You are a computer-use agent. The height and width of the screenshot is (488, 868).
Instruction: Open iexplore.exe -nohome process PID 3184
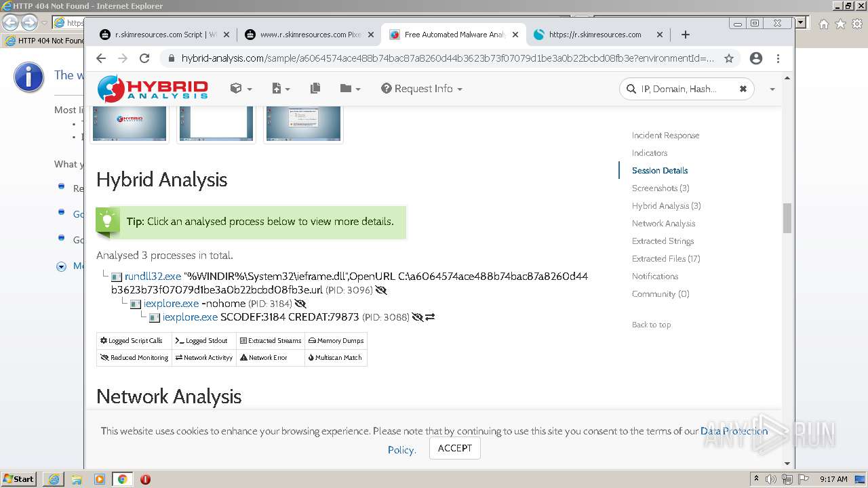tap(171, 304)
